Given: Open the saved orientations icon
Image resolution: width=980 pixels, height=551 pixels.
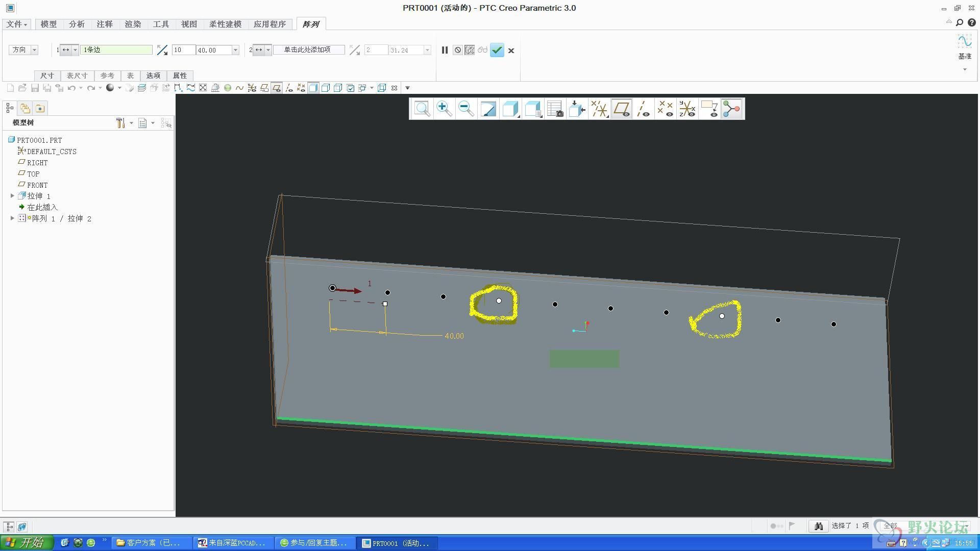Looking at the screenshot, I should coord(532,109).
